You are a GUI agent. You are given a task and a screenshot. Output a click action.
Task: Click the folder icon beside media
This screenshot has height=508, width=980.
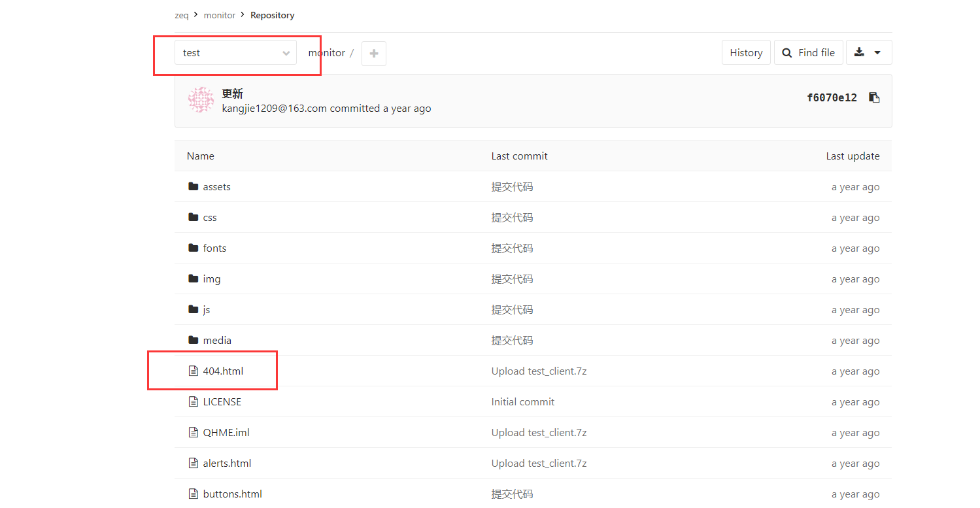coord(192,340)
